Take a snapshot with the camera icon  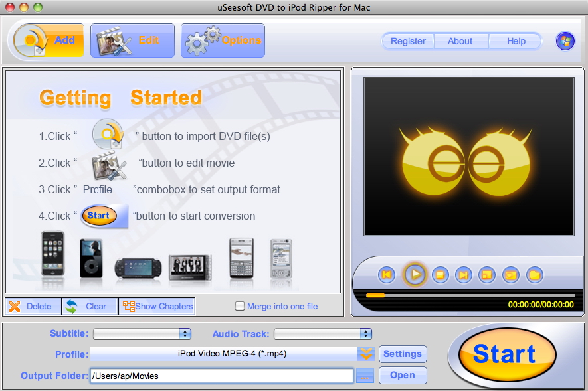(511, 275)
